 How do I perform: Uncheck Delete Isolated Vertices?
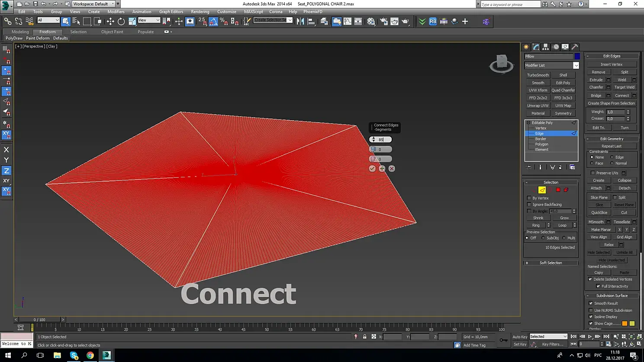(x=590, y=279)
